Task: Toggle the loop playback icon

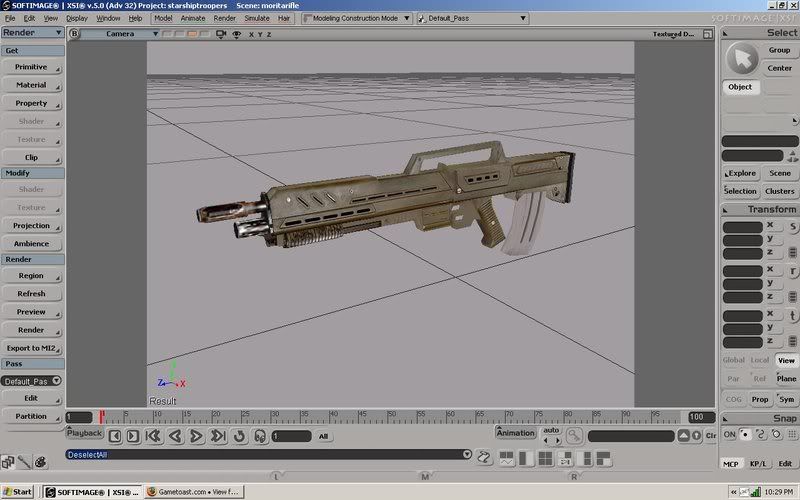Action: coord(239,436)
